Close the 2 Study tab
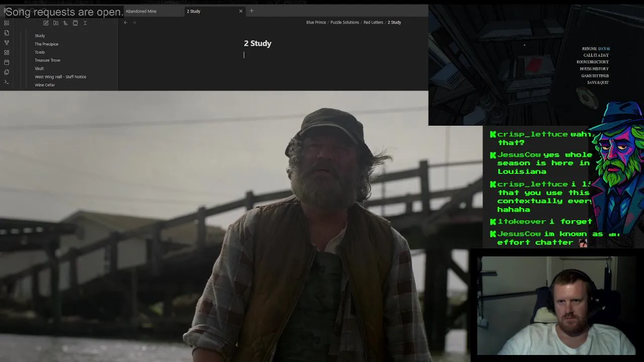Image resolution: width=644 pixels, height=362 pixels. coord(240,11)
